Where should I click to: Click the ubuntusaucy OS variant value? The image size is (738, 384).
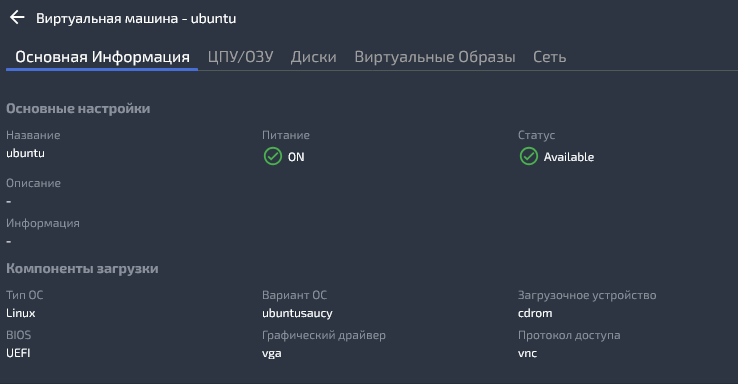pos(297,313)
